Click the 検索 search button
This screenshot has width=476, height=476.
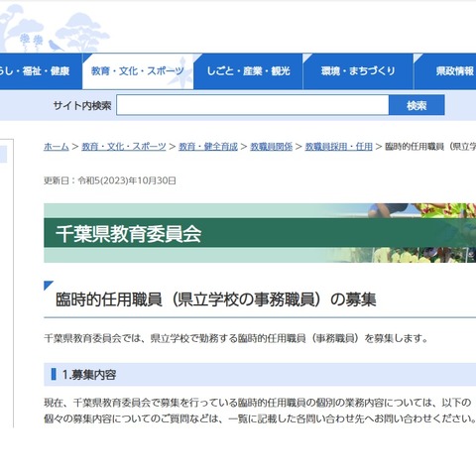(416, 105)
